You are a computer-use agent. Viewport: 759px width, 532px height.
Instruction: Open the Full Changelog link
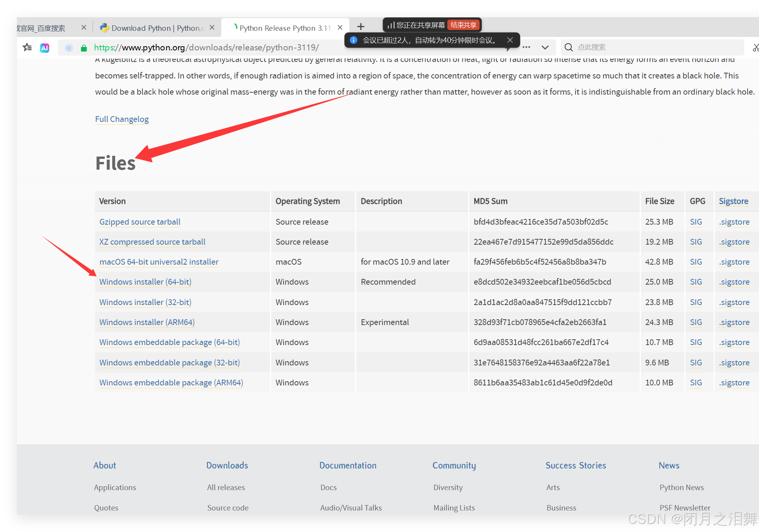click(122, 119)
